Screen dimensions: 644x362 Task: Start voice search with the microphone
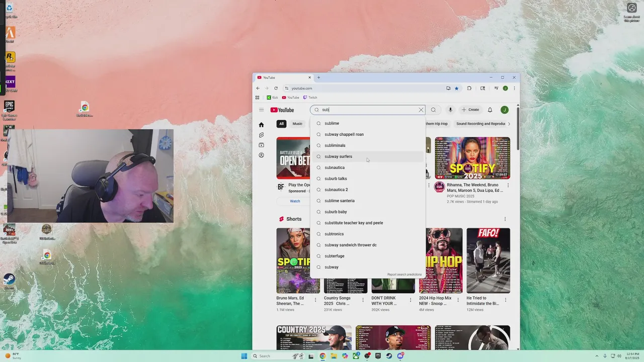[450, 110]
